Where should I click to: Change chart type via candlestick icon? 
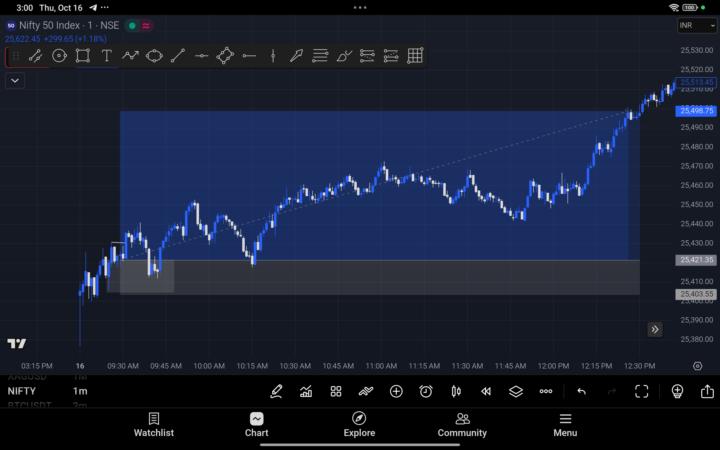456,391
